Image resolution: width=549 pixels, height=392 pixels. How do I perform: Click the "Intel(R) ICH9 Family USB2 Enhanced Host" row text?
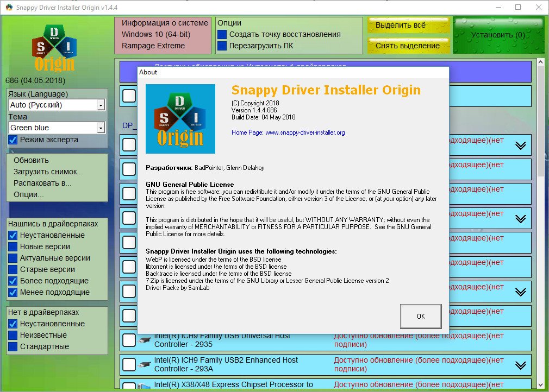click(x=226, y=360)
